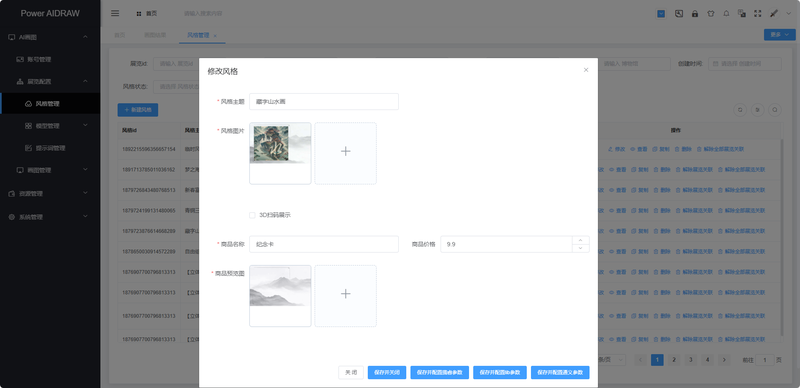Toggle the hamburger menu icon
The image size is (800, 388).
click(115, 13)
